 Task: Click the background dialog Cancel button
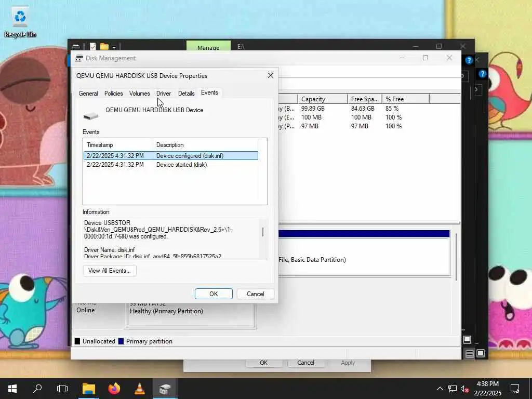(x=305, y=363)
